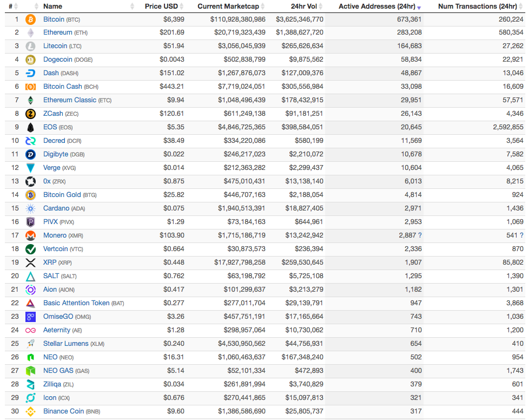Click the Ethereum diamond logo icon
The image size is (528, 420).
(31, 33)
